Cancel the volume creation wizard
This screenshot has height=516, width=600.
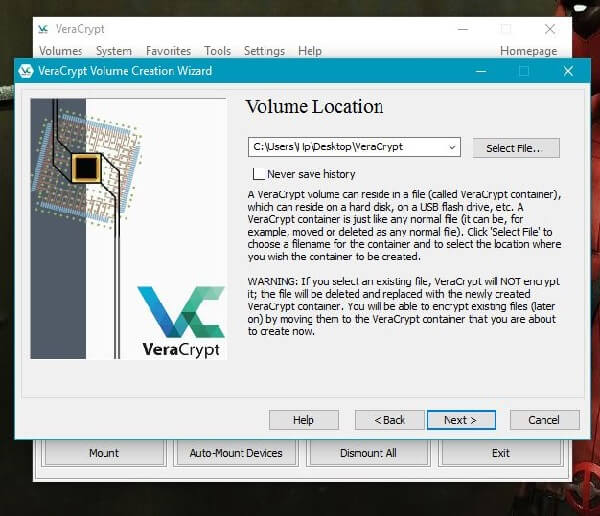coord(545,420)
